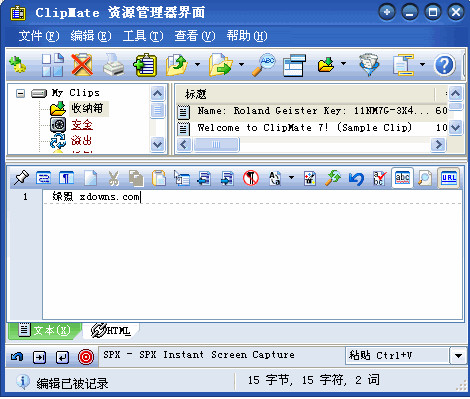Click the crossed-out paragraph mark icon
This screenshot has width=470, height=399.
[x=251, y=178]
